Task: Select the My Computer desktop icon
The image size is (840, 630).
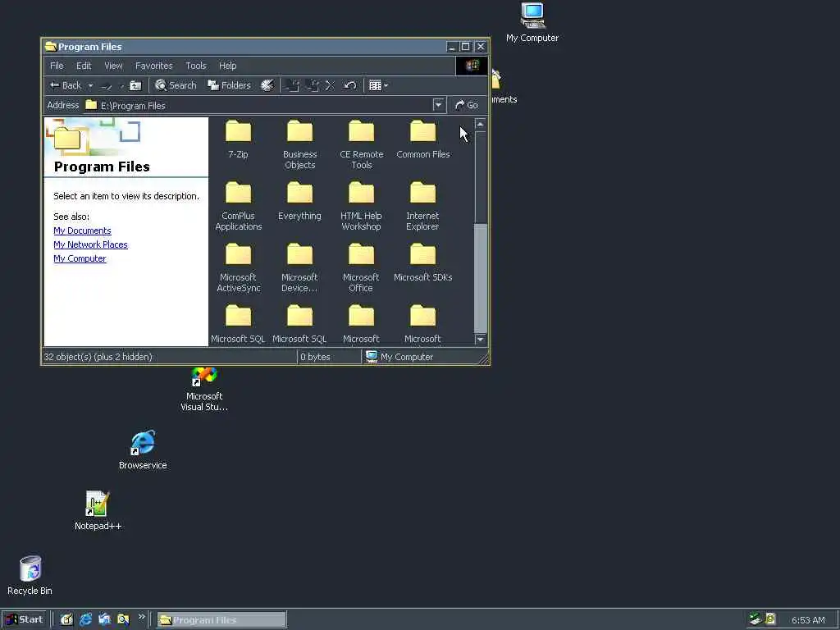Action: tap(532, 23)
